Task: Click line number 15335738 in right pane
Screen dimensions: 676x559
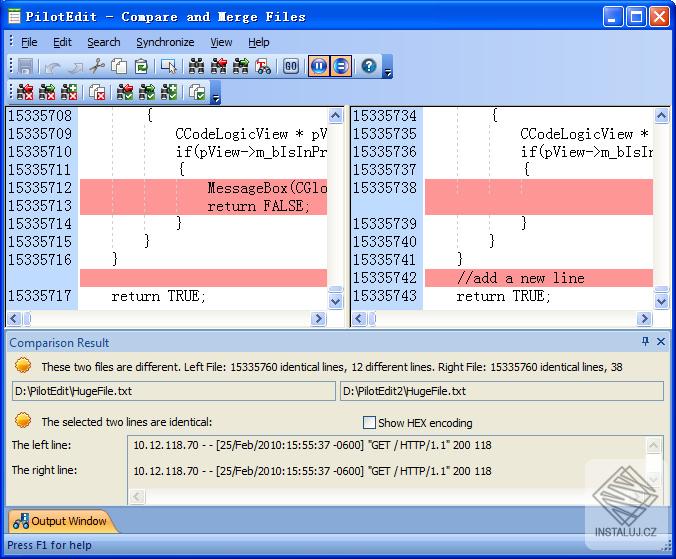Action: click(385, 187)
